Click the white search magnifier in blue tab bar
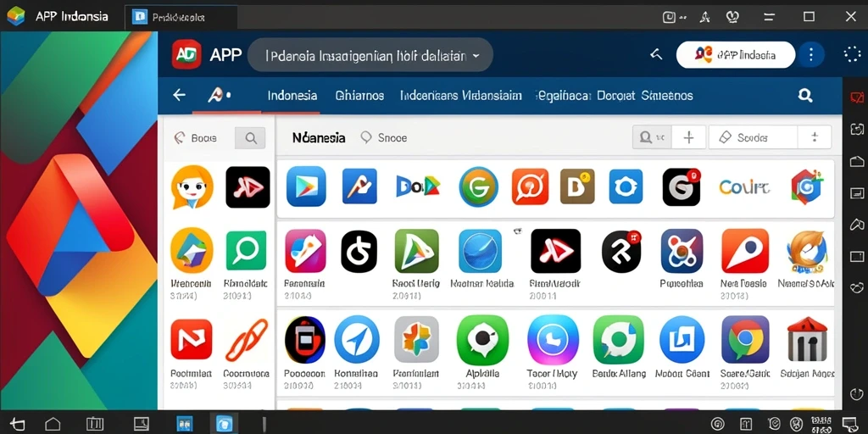This screenshot has width=868, height=434. (805, 95)
